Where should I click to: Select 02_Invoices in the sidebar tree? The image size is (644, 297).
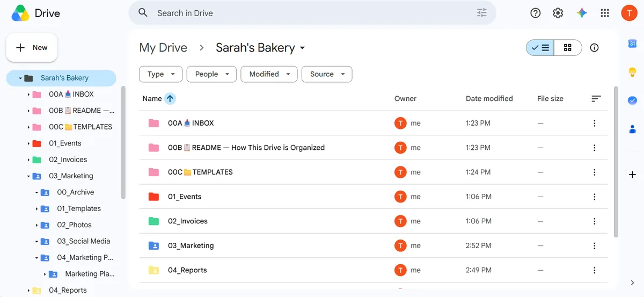point(68,160)
